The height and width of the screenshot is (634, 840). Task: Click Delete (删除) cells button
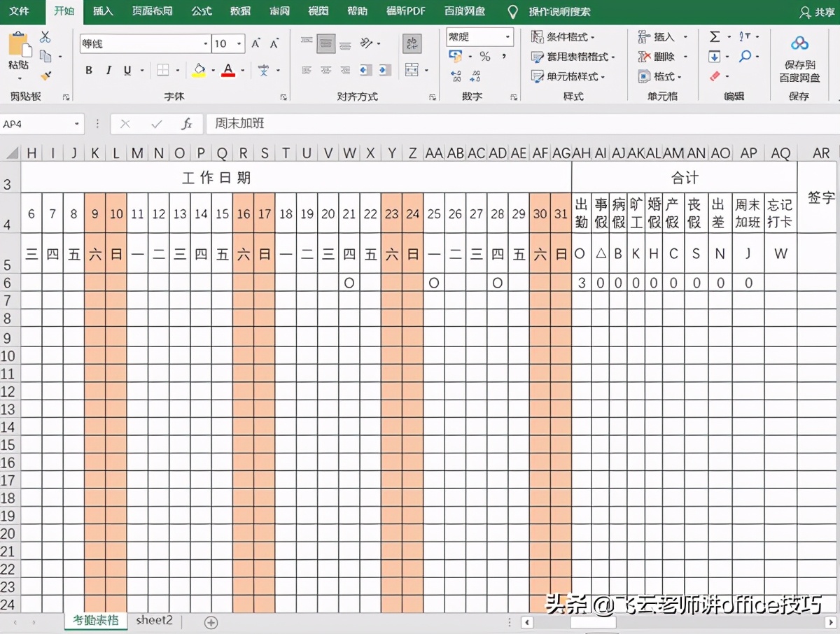[x=662, y=57]
